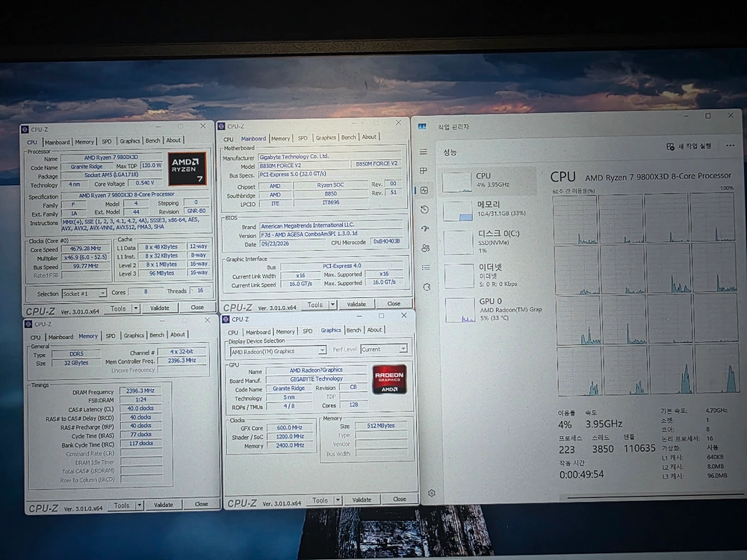Click Core Speed value 4679.28 MHz

point(86,249)
